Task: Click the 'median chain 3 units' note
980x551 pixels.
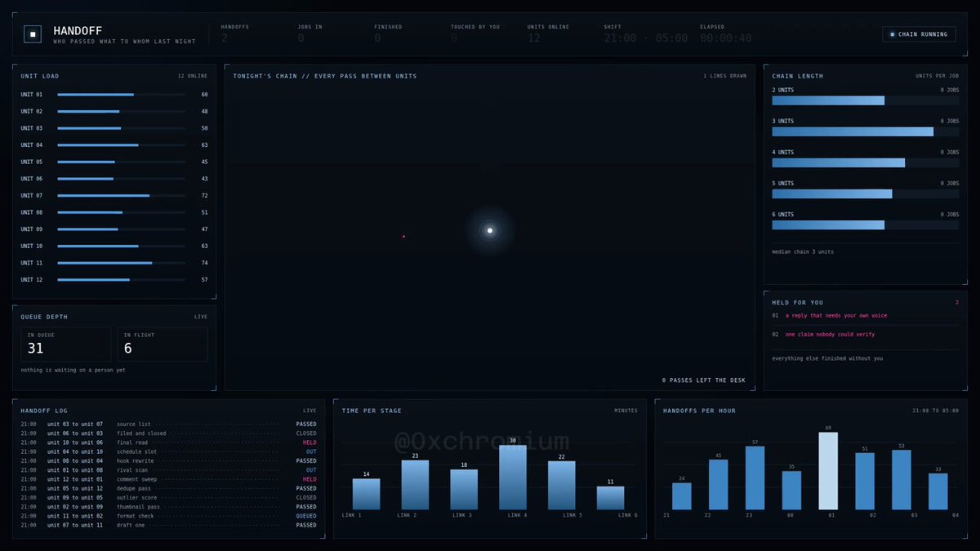Action: [x=803, y=251]
